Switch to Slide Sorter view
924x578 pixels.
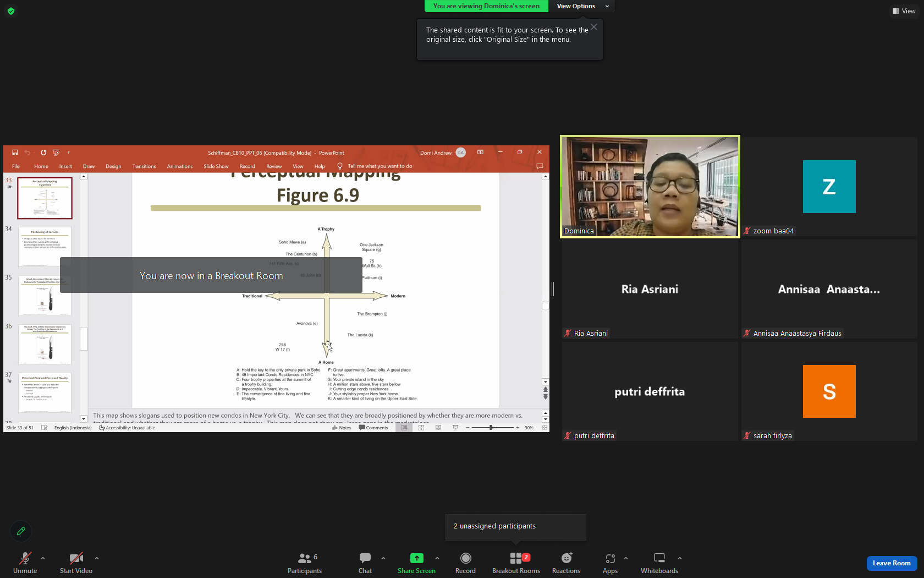[x=421, y=428]
